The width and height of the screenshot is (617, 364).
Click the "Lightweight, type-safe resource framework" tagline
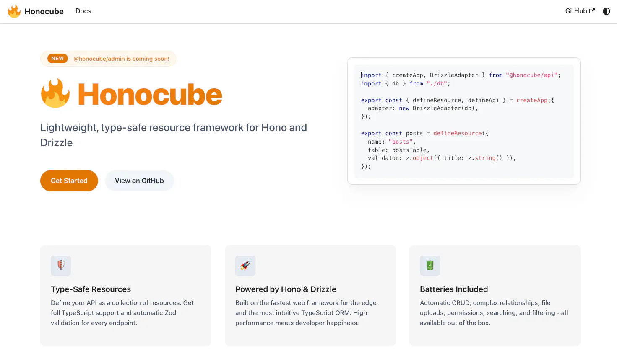click(x=174, y=135)
